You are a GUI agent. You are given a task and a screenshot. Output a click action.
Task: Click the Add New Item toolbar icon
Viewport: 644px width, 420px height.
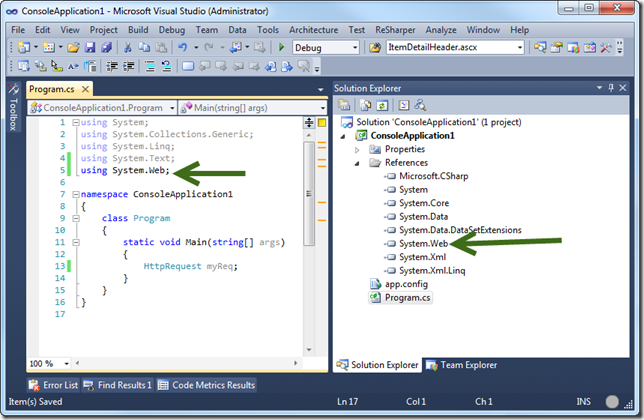pyautogui.click(x=48, y=48)
